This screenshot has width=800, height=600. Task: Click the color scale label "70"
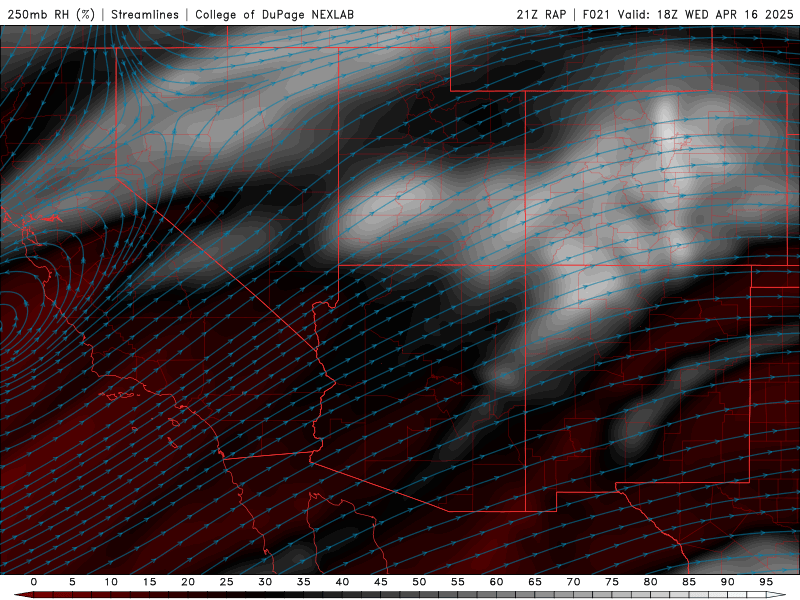click(x=573, y=582)
